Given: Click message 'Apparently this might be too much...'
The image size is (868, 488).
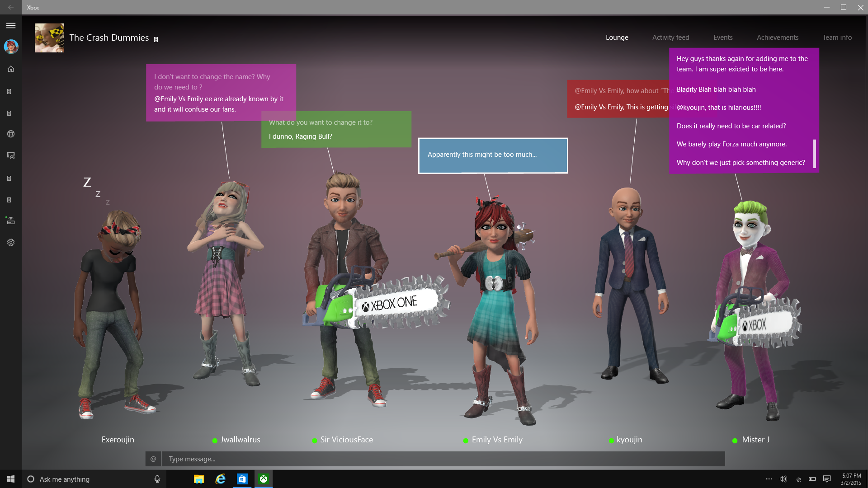Looking at the screenshot, I should tap(482, 155).
